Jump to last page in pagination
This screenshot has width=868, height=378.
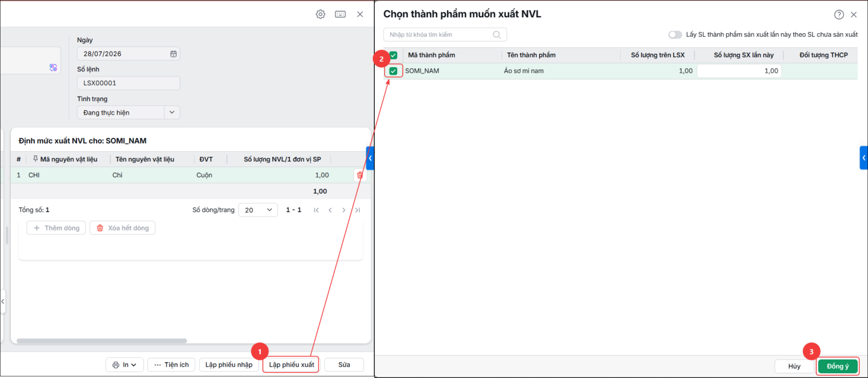pyautogui.click(x=357, y=210)
